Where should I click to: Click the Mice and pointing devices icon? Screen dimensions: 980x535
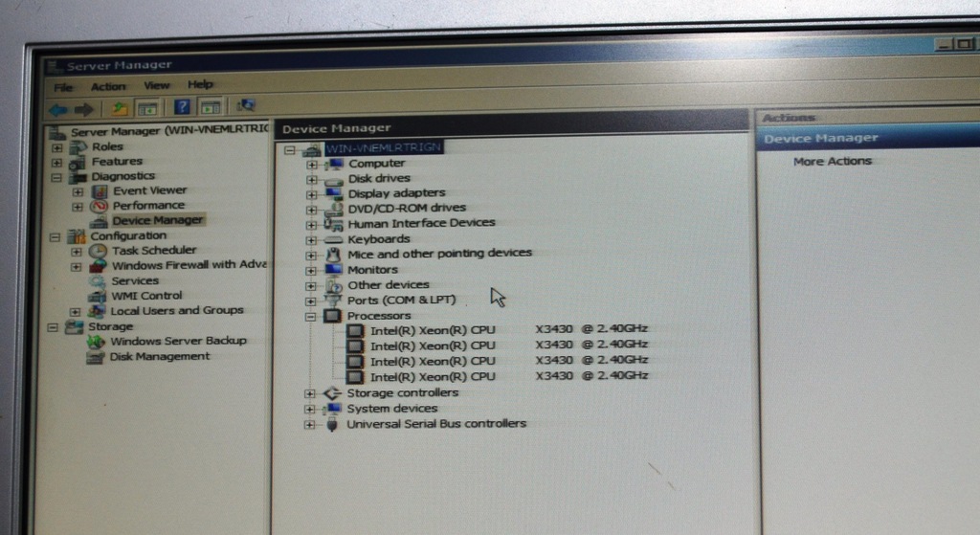[333, 255]
